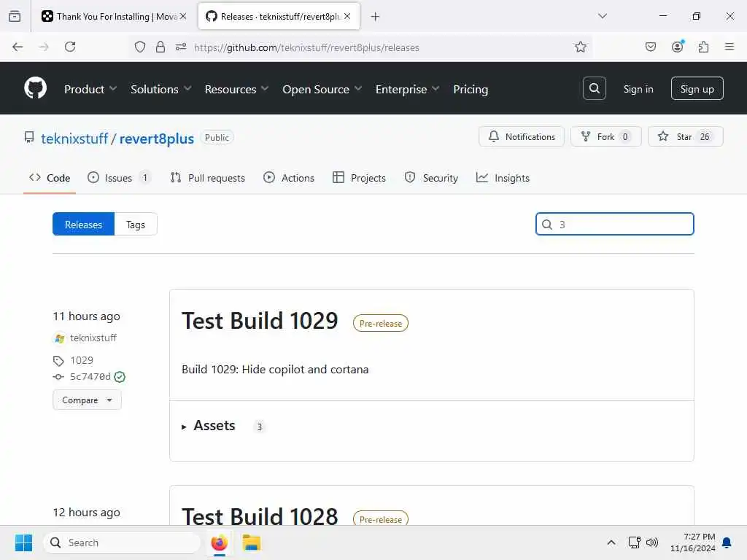747x560 pixels.
Task: Open the Issues tab
Action: [x=119, y=178]
